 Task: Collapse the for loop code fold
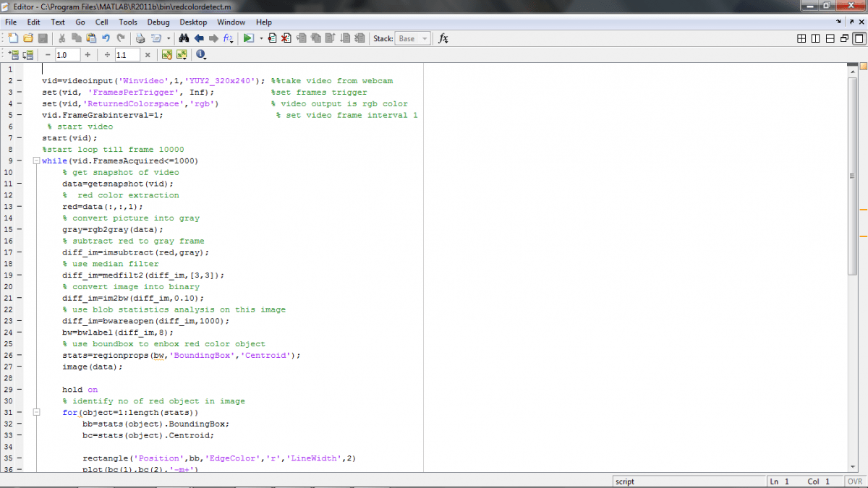[36, 412]
